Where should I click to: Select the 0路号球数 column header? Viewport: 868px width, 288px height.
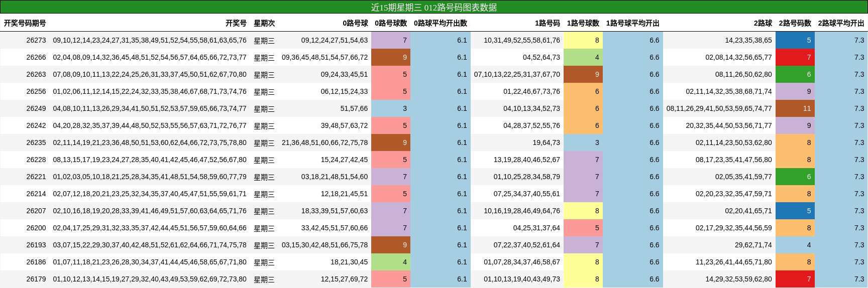(x=391, y=23)
